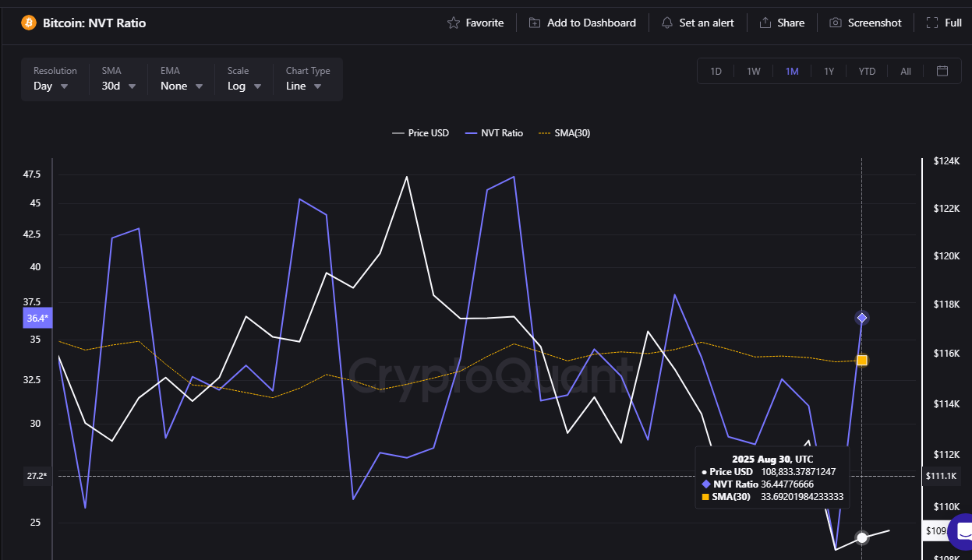Select the YTD time range

(867, 71)
